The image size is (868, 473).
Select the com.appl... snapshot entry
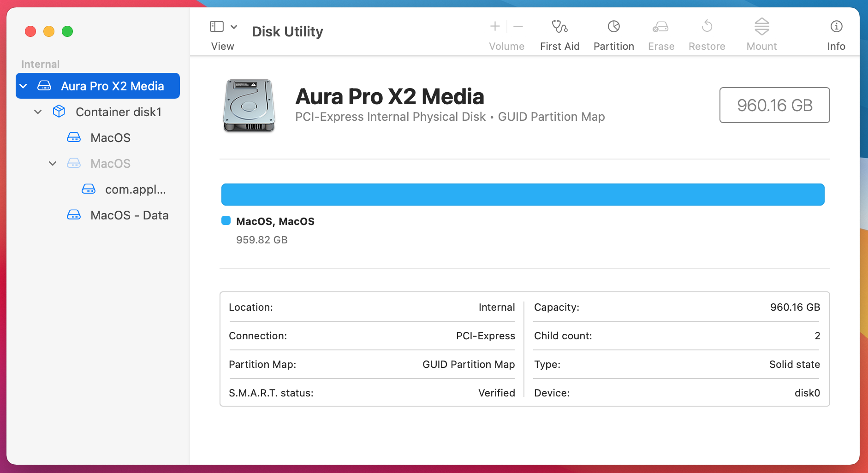[98, 189]
